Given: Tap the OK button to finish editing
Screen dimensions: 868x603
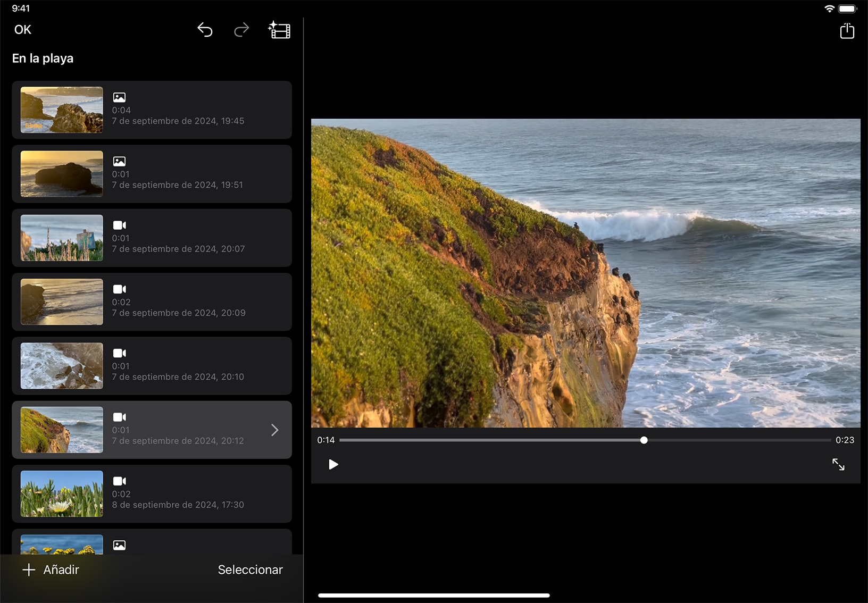Looking at the screenshot, I should tap(23, 30).
